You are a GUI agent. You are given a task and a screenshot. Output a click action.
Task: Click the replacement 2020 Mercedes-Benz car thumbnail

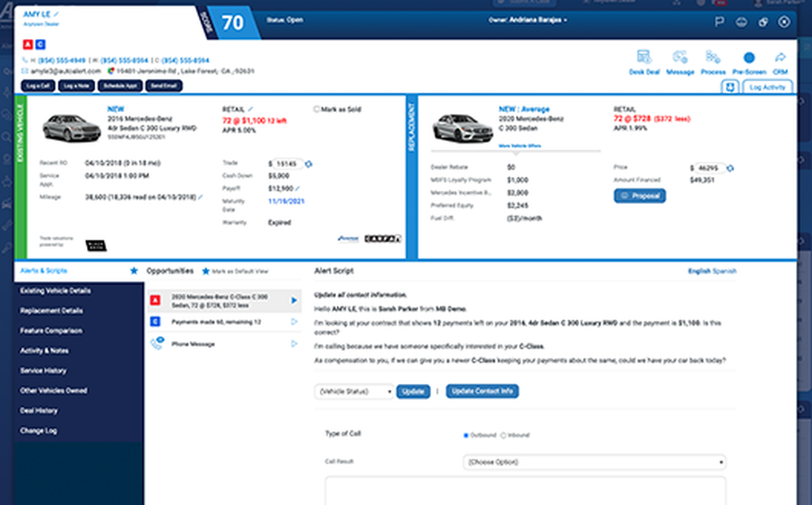click(463, 128)
